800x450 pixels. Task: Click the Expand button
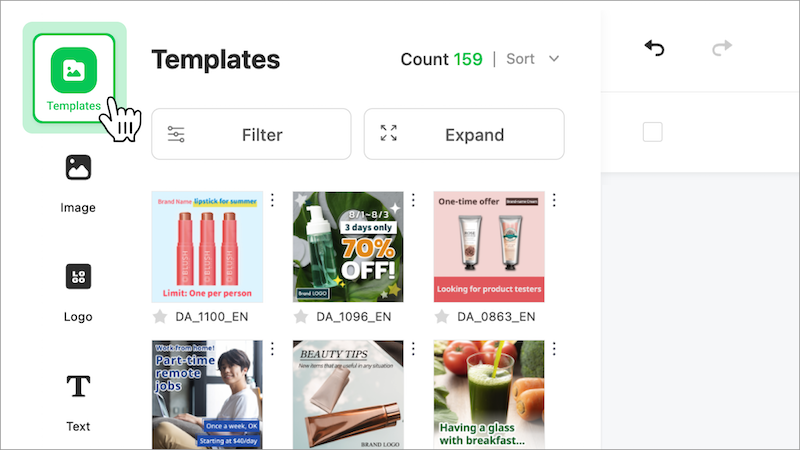pyautogui.click(x=464, y=135)
